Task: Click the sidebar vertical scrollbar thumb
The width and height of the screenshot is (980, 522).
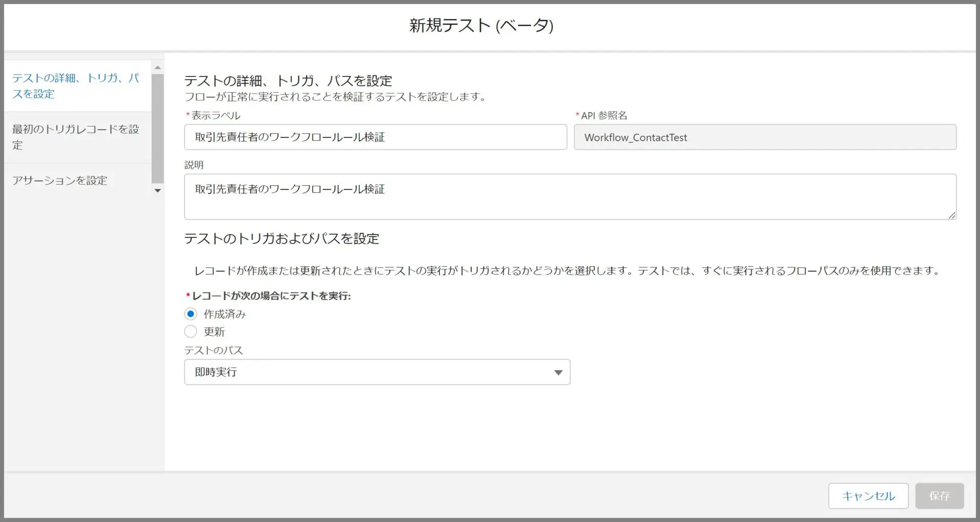Action: 158,128
